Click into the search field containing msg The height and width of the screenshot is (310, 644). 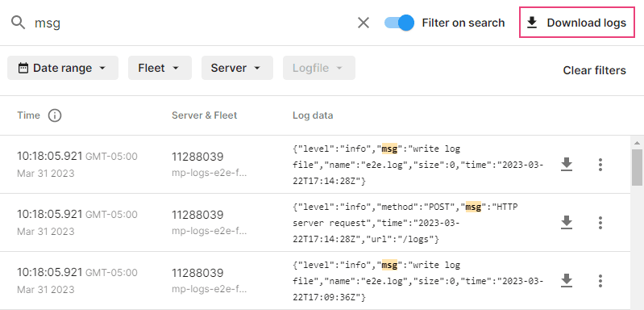point(193,23)
